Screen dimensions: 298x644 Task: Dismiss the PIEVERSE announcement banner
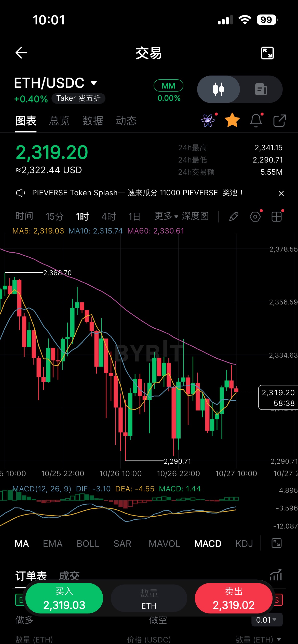tap(281, 193)
